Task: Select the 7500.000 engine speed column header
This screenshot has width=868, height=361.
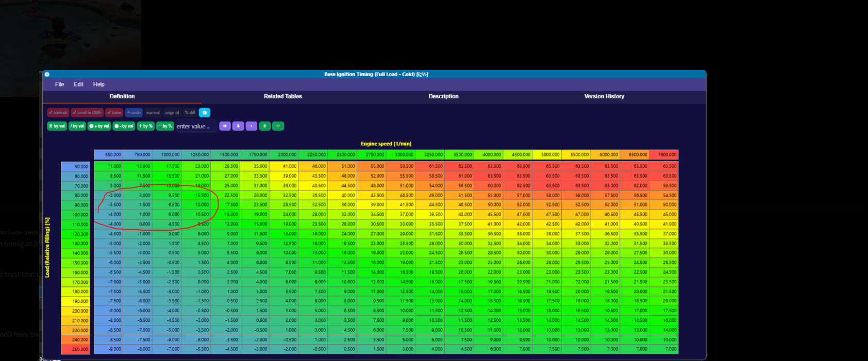Action: (x=664, y=154)
